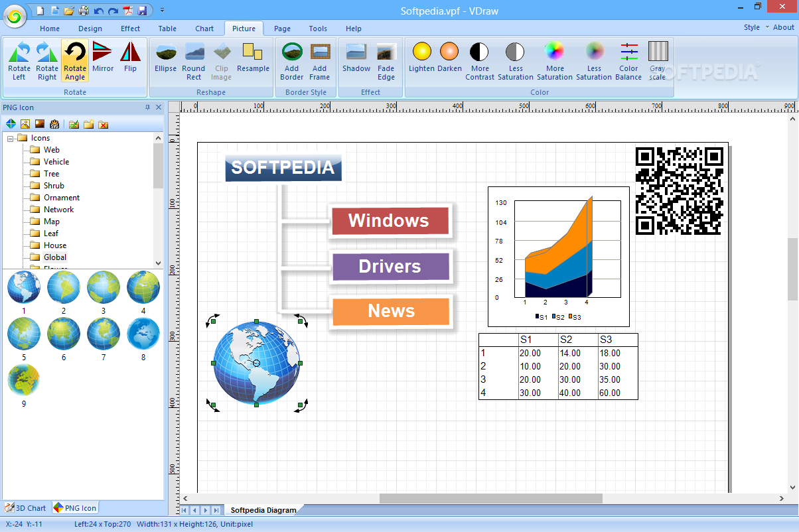This screenshot has height=532, width=799.
Task: Select the Vehicle folder
Action: 56,162
